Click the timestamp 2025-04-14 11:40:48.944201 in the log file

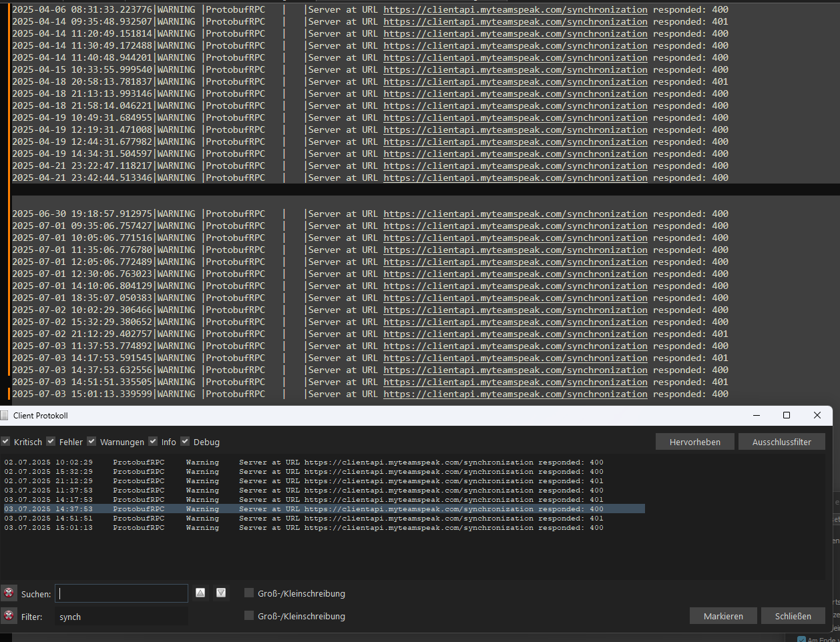pos(82,58)
